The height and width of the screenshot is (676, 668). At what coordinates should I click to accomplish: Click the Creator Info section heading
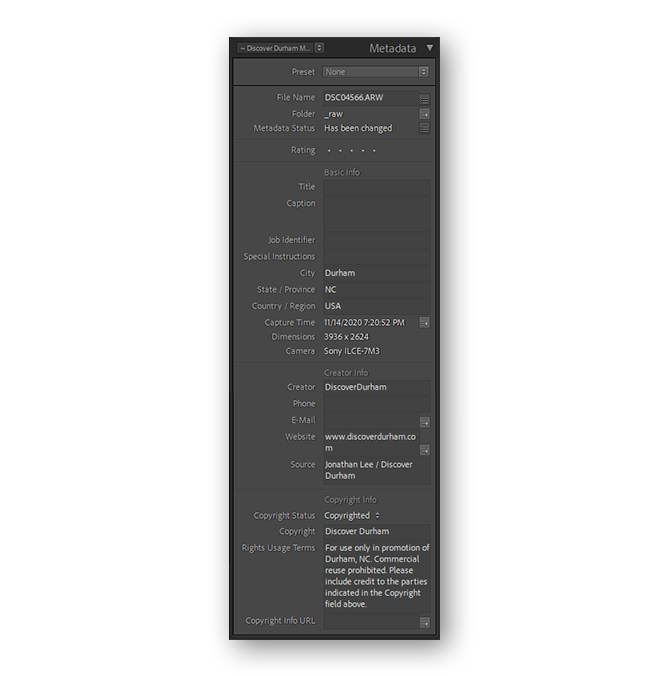346,372
